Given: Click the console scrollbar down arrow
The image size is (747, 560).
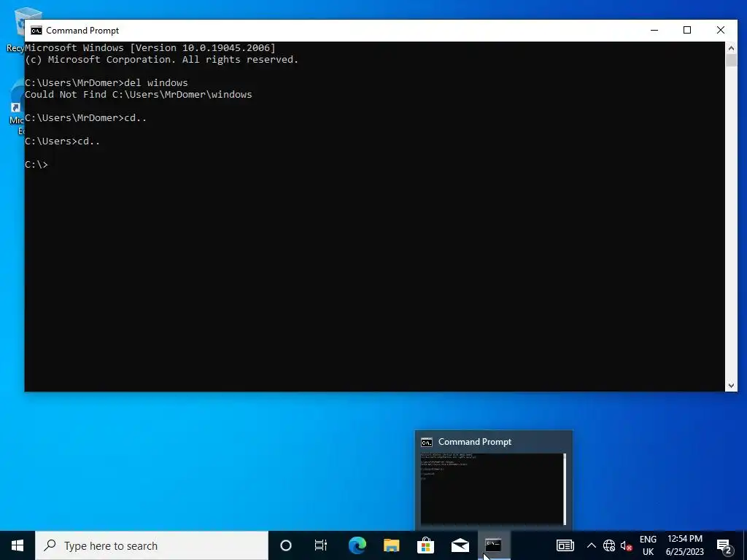Looking at the screenshot, I should (x=731, y=386).
